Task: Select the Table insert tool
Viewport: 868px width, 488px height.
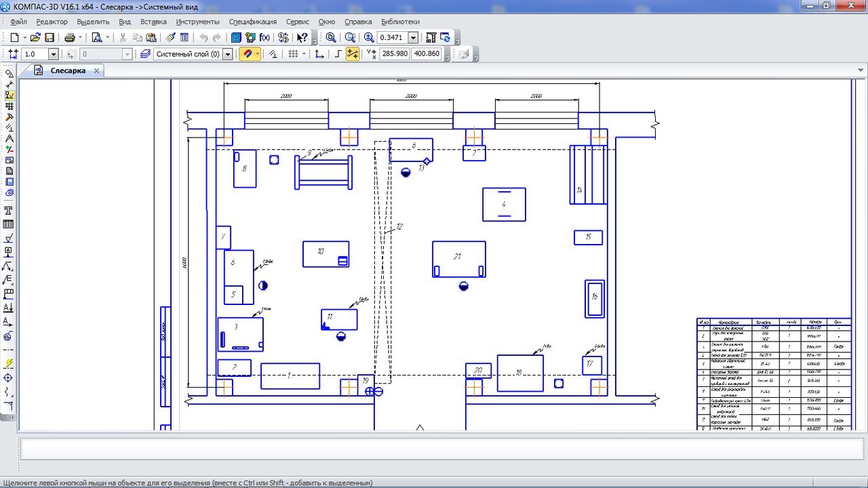Action: click(x=9, y=224)
